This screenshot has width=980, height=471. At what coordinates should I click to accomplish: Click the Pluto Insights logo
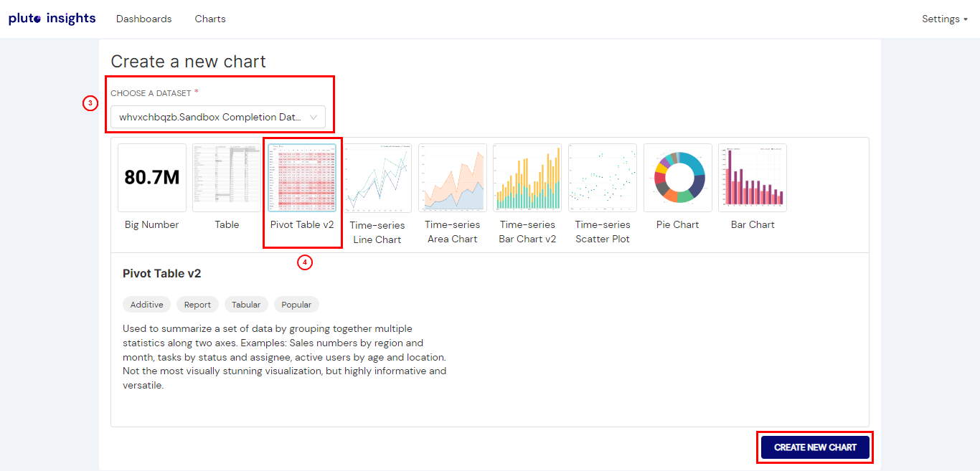click(52, 19)
